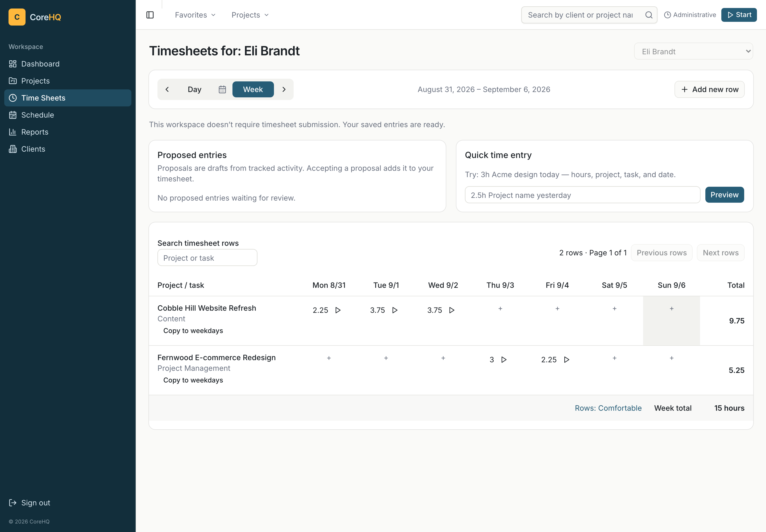Open the Favorites dropdown

pos(195,15)
